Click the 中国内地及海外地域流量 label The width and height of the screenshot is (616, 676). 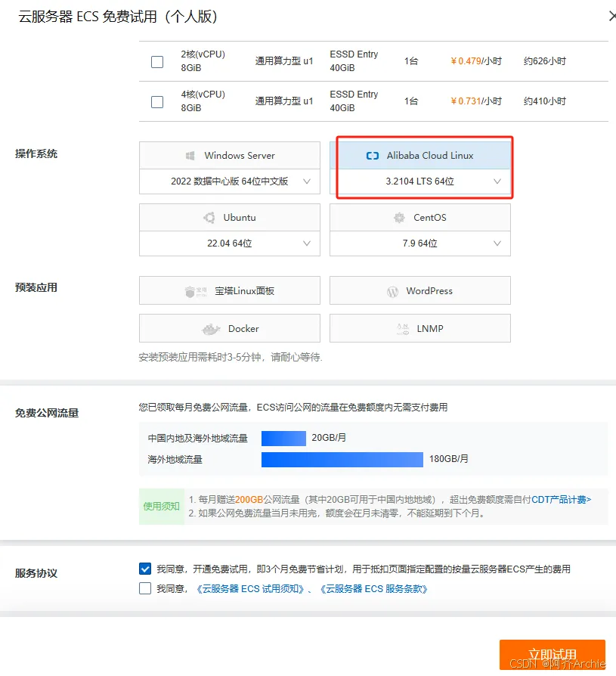pyautogui.click(x=198, y=439)
